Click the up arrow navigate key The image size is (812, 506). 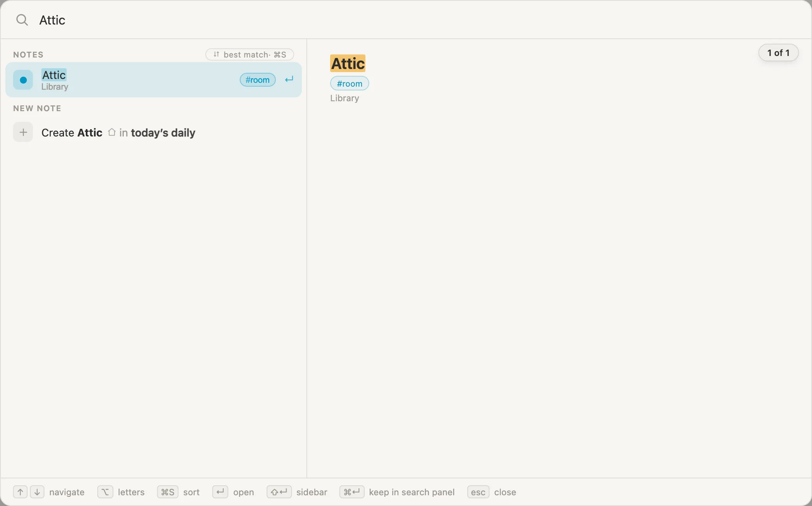coord(20,492)
